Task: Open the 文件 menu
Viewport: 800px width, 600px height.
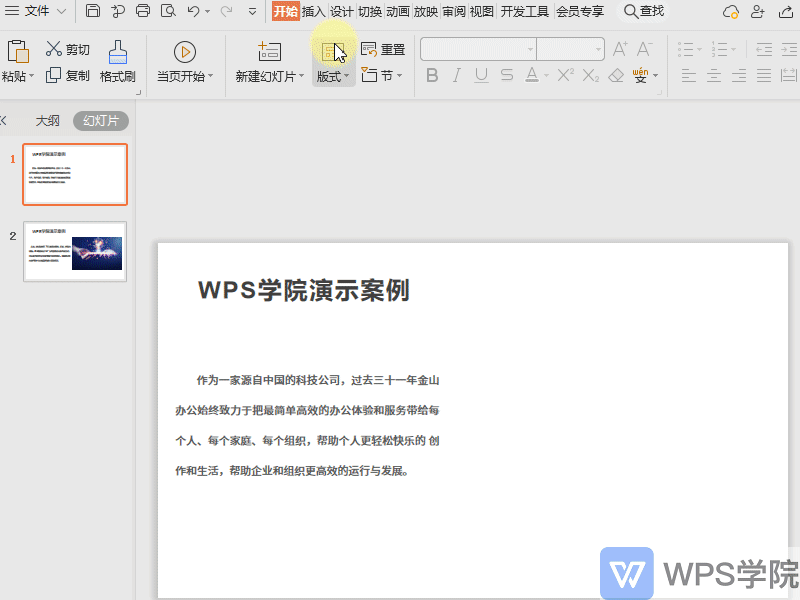Action: [37, 11]
